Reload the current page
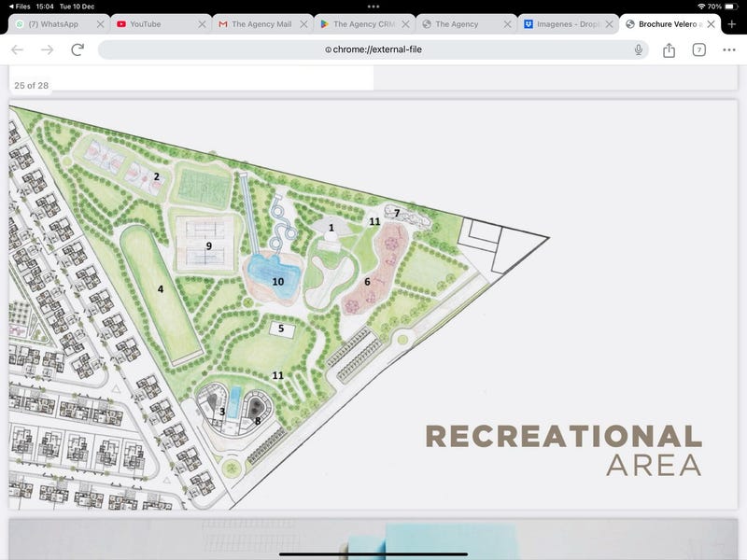 (78, 49)
